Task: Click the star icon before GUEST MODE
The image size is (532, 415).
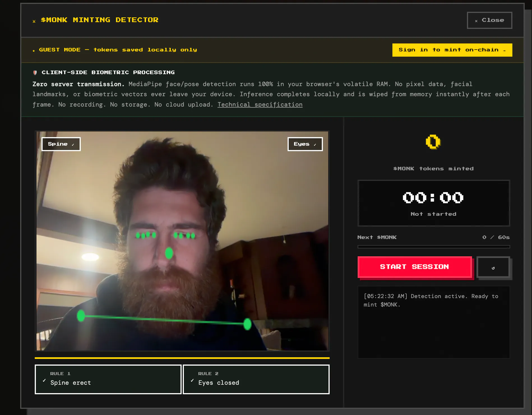Action: (x=34, y=50)
